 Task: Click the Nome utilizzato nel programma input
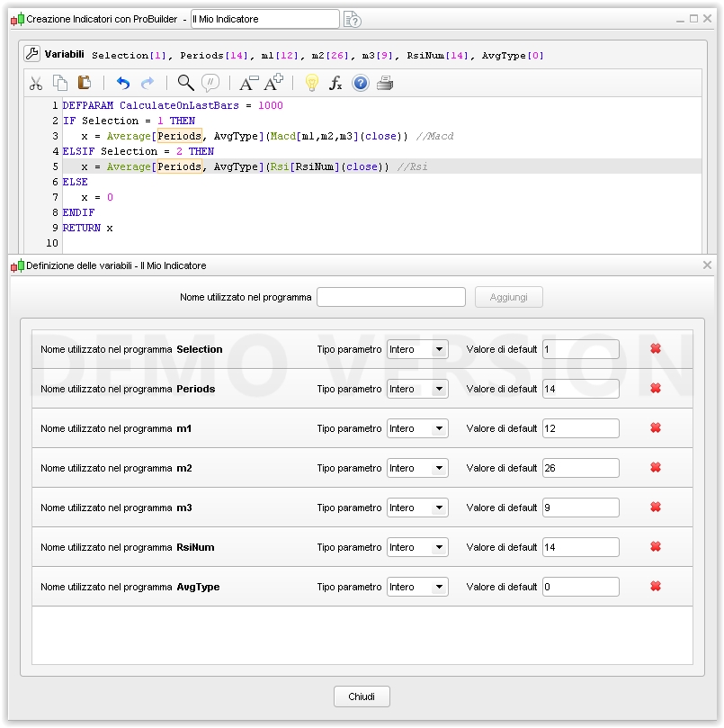pos(390,297)
